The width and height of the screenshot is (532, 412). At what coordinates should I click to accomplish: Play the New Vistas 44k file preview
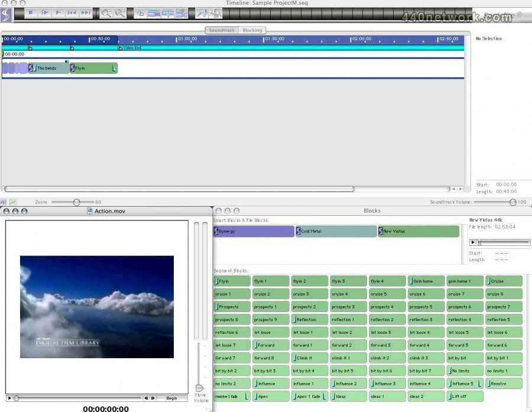pos(472,242)
